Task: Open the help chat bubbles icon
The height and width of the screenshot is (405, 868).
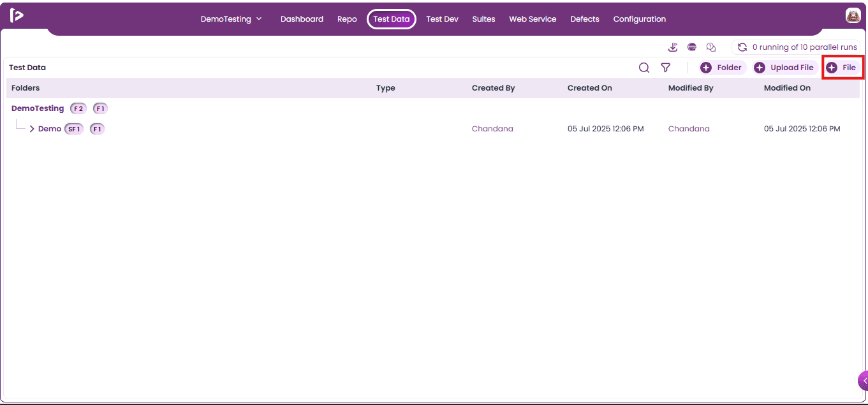Action: pos(711,47)
